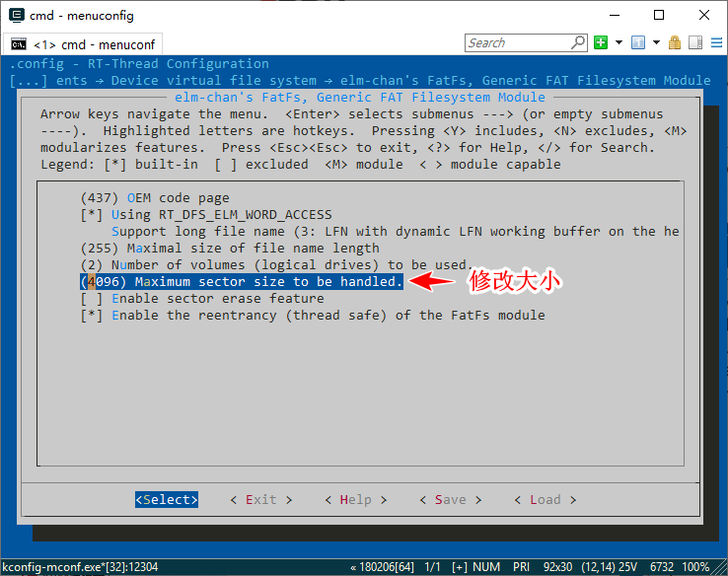Viewport: 728px width, 576px height.
Task: Click the < Save > button
Action: click(x=451, y=499)
